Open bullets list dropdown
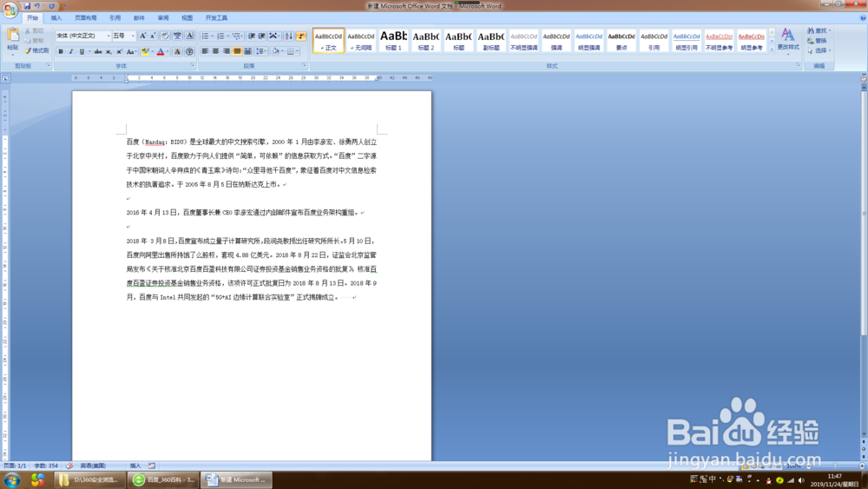868x489 pixels. tap(213, 36)
